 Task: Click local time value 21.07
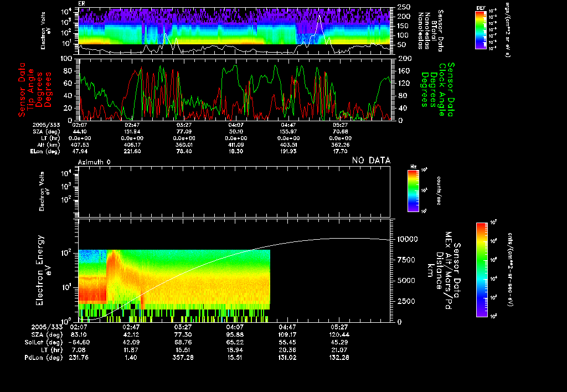point(339,350)
